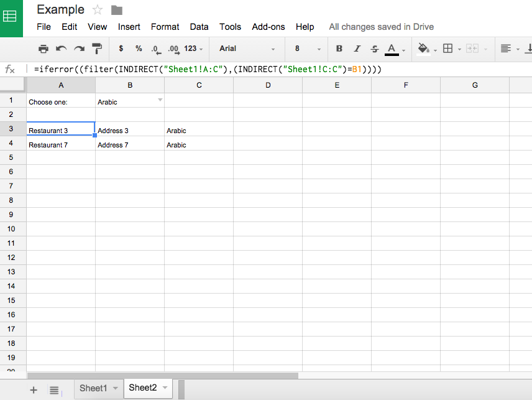Select cell 'Address 7'
The height and width of the screenshot is (400, 532).
pyautogui.click(x=130, y=143)
